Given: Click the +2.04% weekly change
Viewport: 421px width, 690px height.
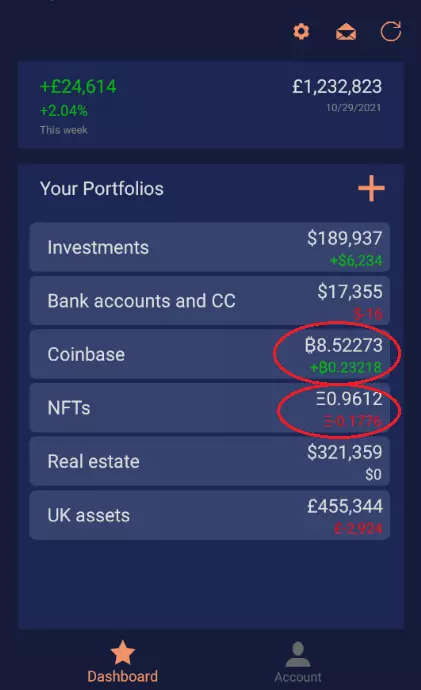Looking at the screenshot, I should [64, 110].
